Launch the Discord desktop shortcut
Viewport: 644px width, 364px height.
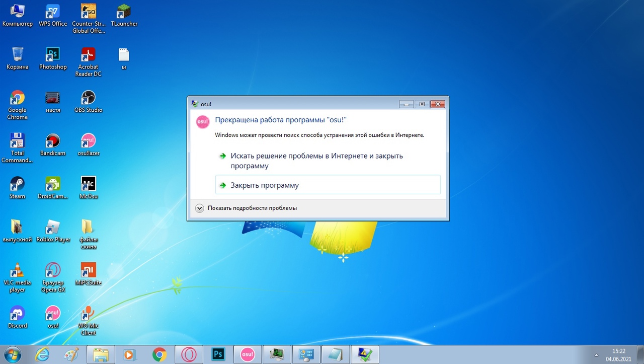(x=17, y=317)
